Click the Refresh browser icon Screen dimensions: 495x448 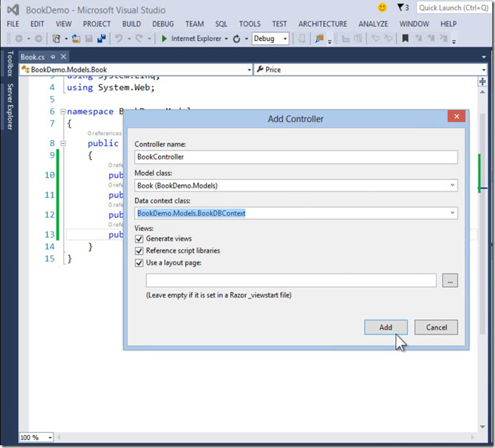click(236, 39)
